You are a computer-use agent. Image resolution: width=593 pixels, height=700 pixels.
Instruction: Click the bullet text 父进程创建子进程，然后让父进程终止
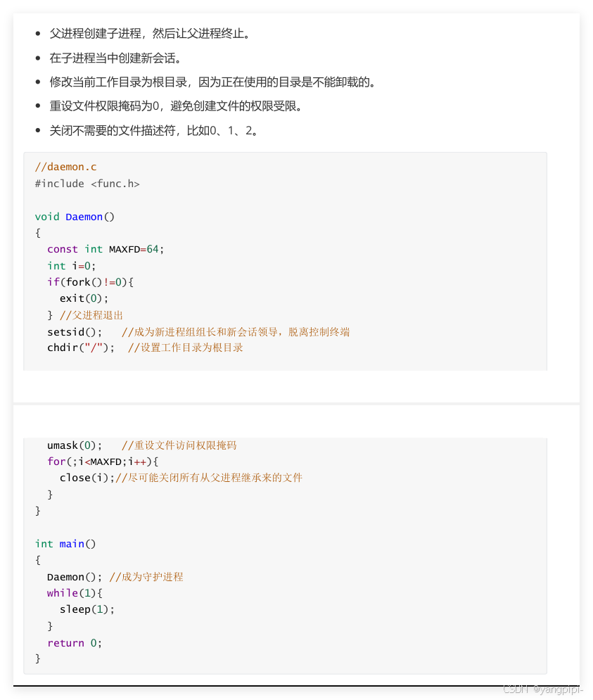click(x=150, y=34)
